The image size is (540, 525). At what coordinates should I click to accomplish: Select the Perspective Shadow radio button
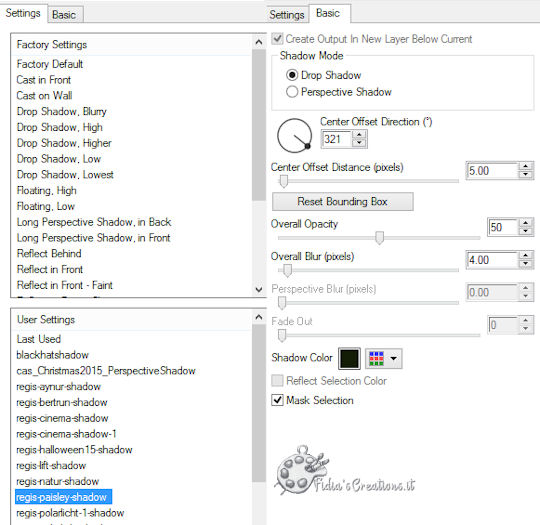pyautogui.click(x=292, y=92)
